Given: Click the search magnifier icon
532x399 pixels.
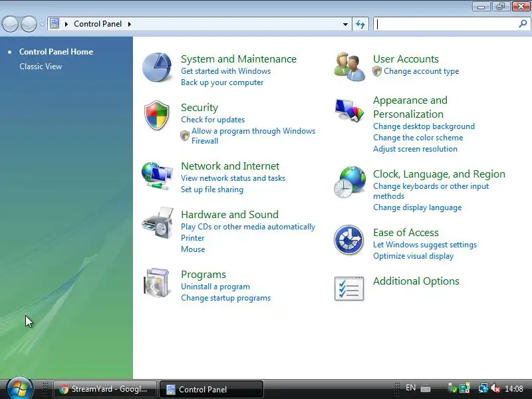Looking at the screenshot, I should click(x=523, y=24).
